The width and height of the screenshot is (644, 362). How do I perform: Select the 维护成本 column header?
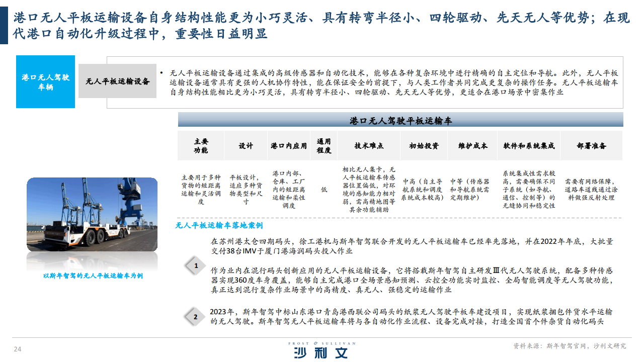tap(472, 146)
